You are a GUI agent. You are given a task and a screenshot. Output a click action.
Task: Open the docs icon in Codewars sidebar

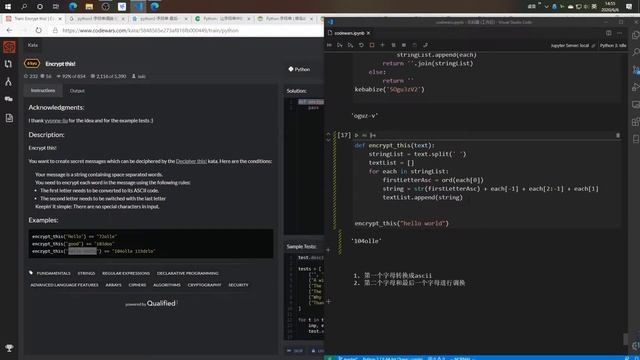pos(9,118)
